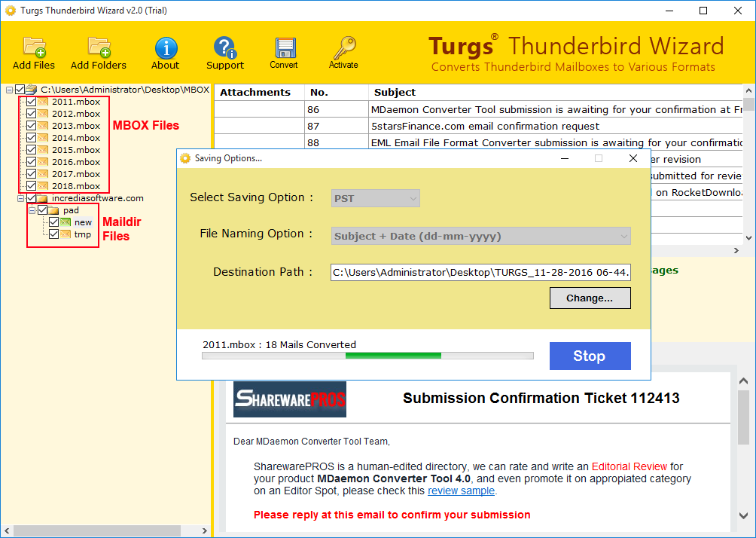Click the tmp envelope icon

point(65,234)
